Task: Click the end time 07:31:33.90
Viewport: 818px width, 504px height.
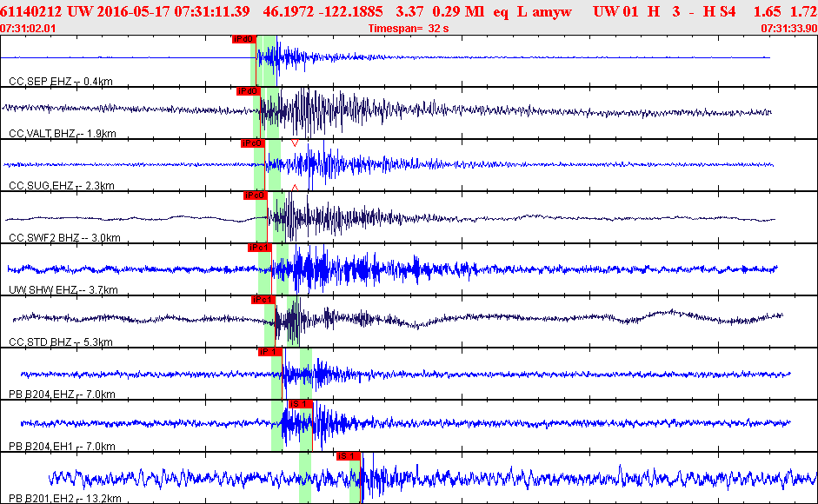Action: (x=789, y=29)
